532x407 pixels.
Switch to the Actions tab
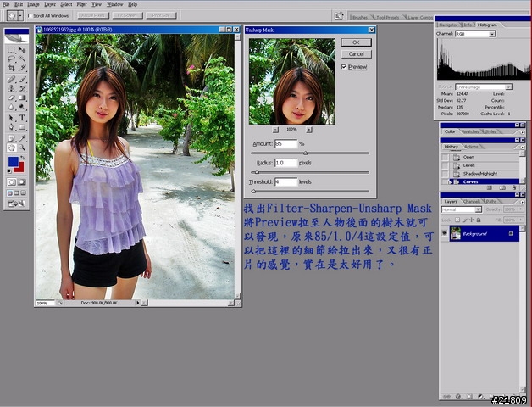[x=472, y=147]
